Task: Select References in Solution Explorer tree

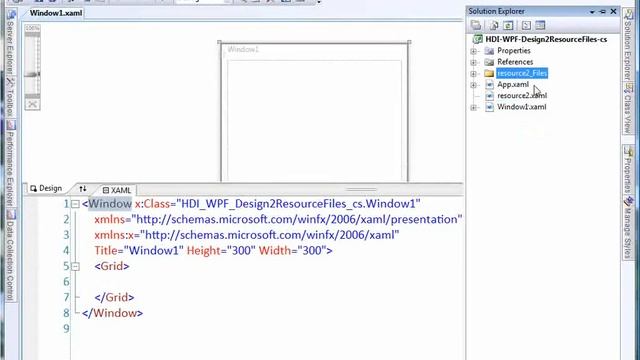Action: (x=515, y=62)
